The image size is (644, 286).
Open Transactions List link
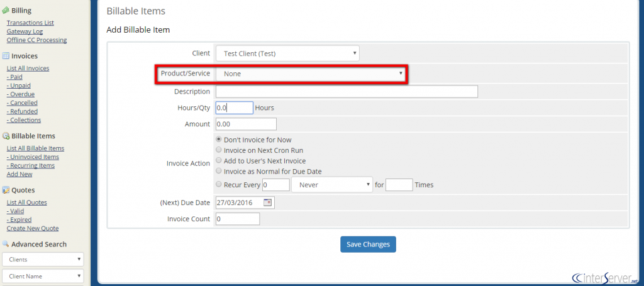30,23
